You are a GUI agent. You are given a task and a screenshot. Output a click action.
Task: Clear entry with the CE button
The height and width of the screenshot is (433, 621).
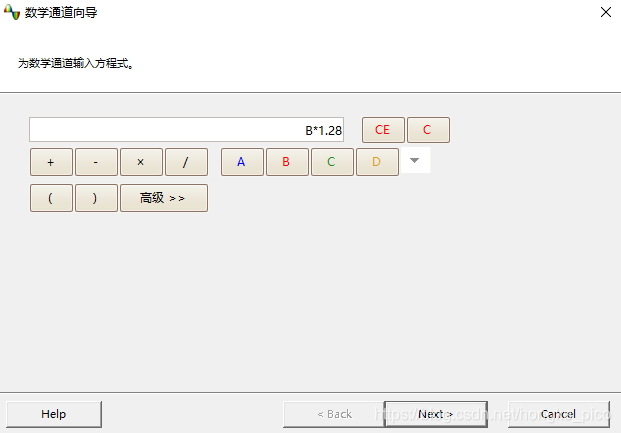coord(383,130)
